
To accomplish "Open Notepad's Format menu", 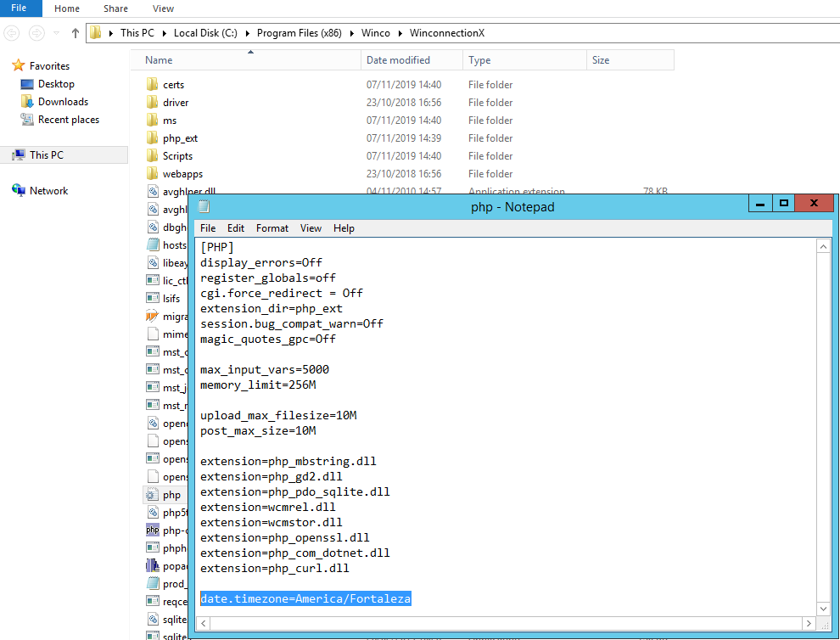I will pyautogui.click(x=272, y=228).
